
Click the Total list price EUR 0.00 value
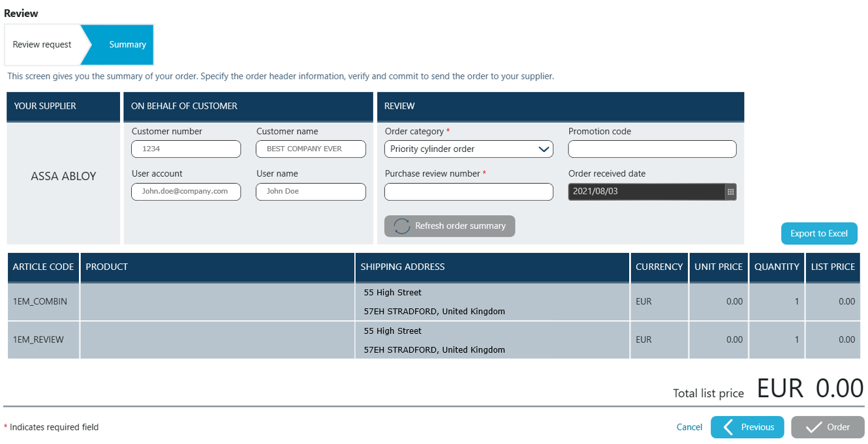click(811, 389)
